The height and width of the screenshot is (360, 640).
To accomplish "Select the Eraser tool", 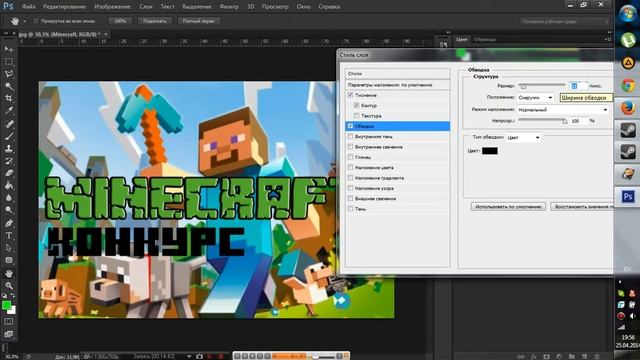I will click(9, 173).
